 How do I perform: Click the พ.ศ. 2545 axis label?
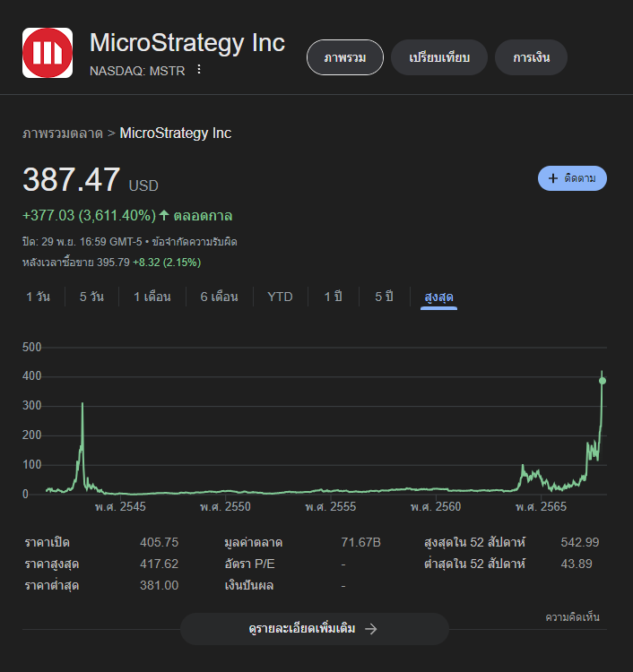pos(120,506)
